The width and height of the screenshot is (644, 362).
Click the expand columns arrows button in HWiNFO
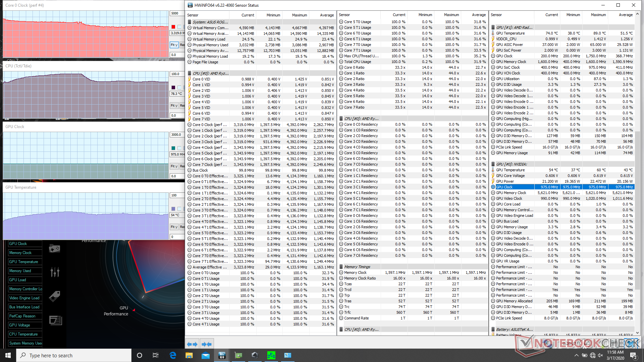[x=192, y=344]
